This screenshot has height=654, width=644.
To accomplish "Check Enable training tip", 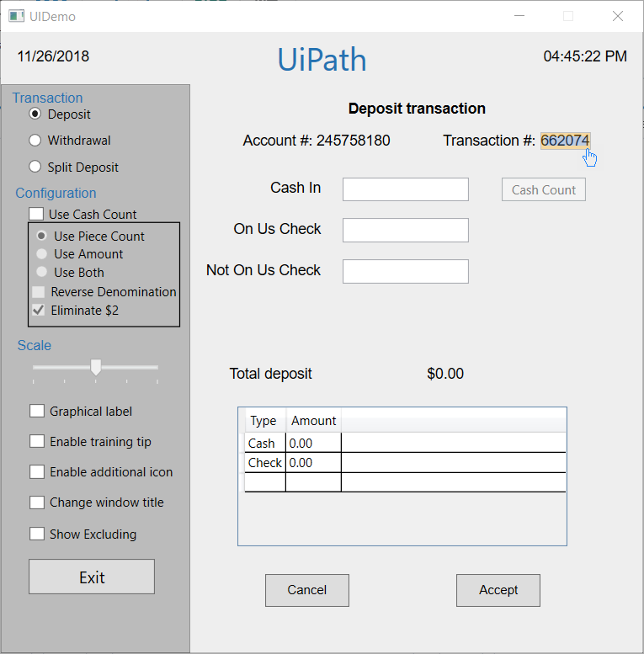I will click(37, 441).
